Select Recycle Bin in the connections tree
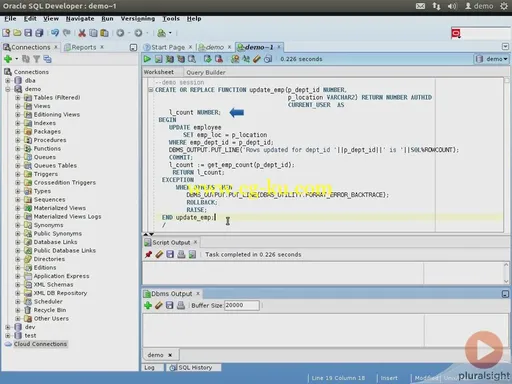 click(50, 310)
